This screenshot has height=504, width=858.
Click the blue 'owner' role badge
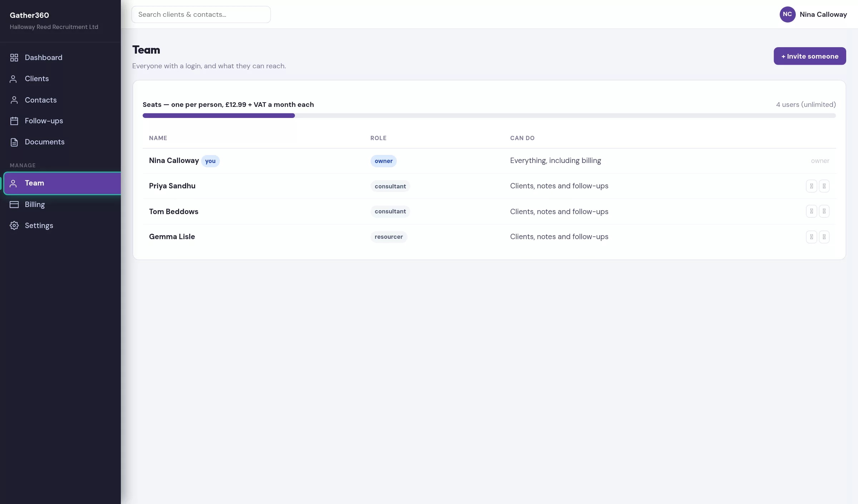[x=384, y=161]
